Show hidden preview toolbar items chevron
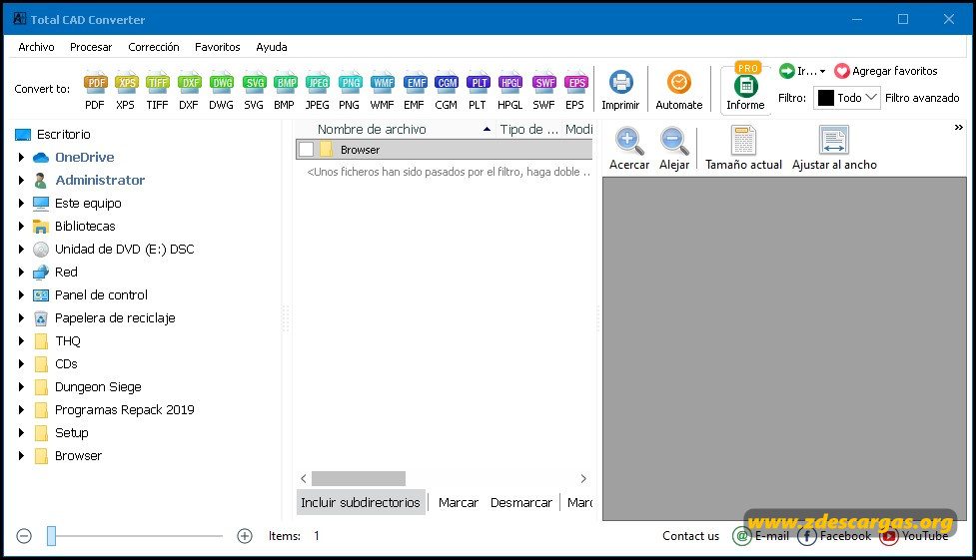Image resolution: width=976 pixels, height=560 pixels. tap(959, 128)
